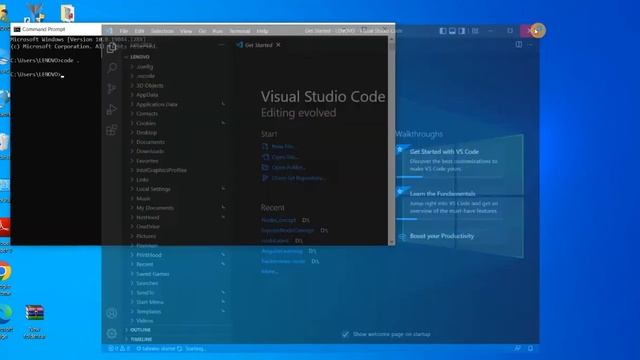Toggle the secondary side bar layout icon
This screenshot has height=360, width=640.
click(462, 31)
